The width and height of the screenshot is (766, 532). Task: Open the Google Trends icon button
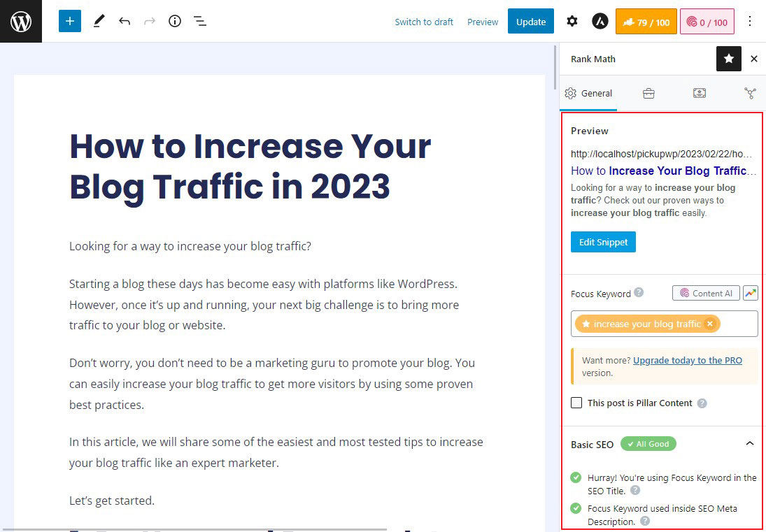point(751,294)
